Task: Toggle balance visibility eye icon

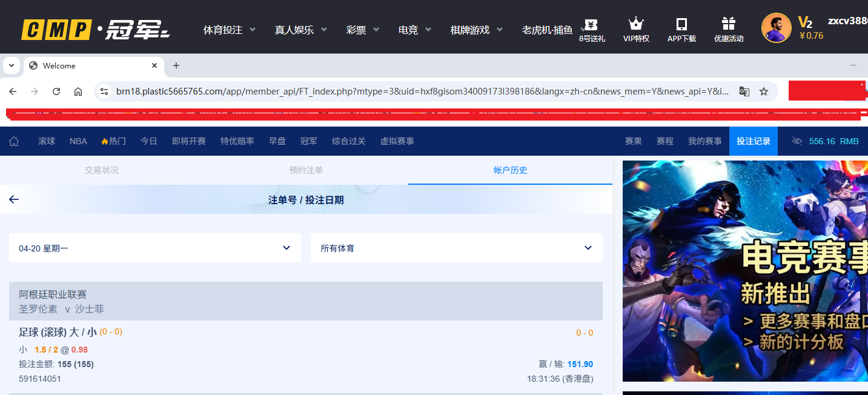Action: (797, 141)
